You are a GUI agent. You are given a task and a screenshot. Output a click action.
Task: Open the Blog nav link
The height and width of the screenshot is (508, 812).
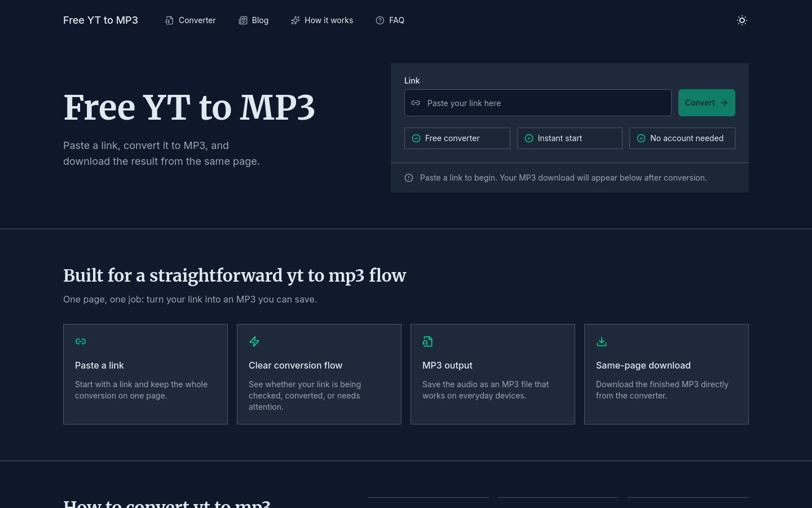(x=253, y=20)
